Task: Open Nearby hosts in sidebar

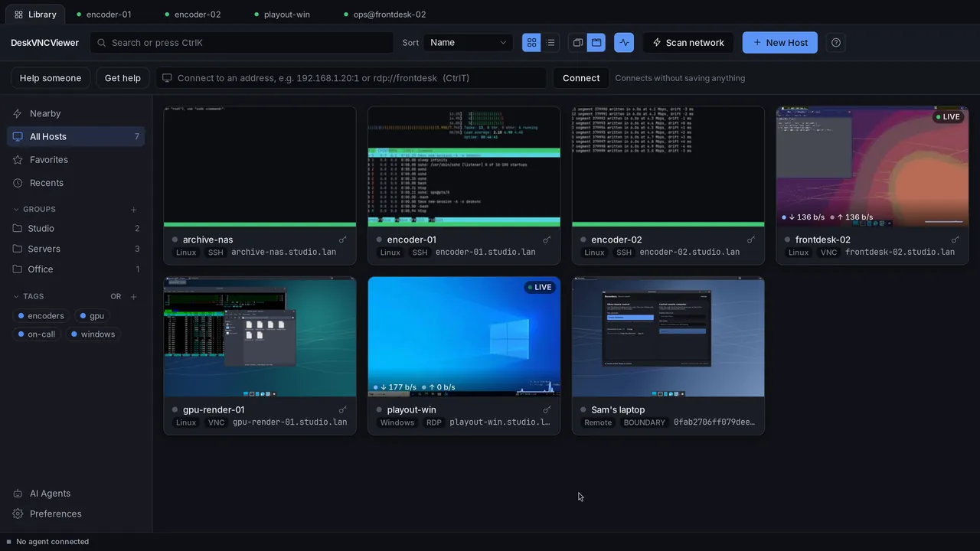Action: [76, 113]
